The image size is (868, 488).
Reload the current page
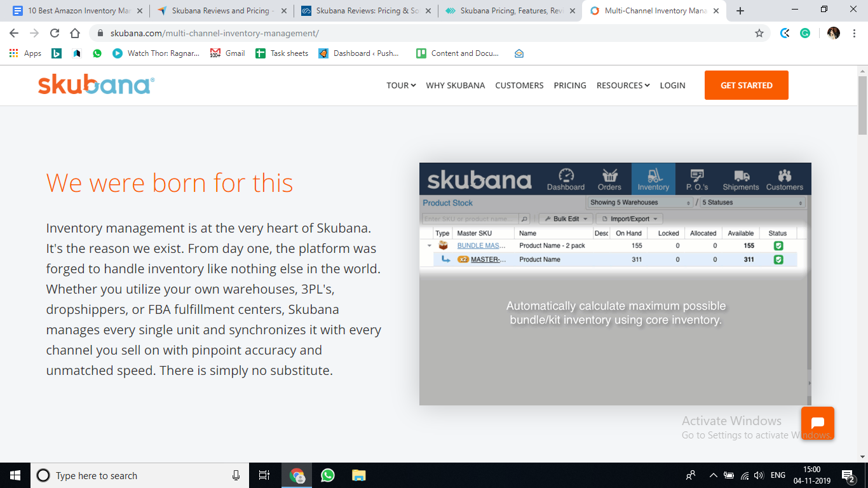coord(55,33)
